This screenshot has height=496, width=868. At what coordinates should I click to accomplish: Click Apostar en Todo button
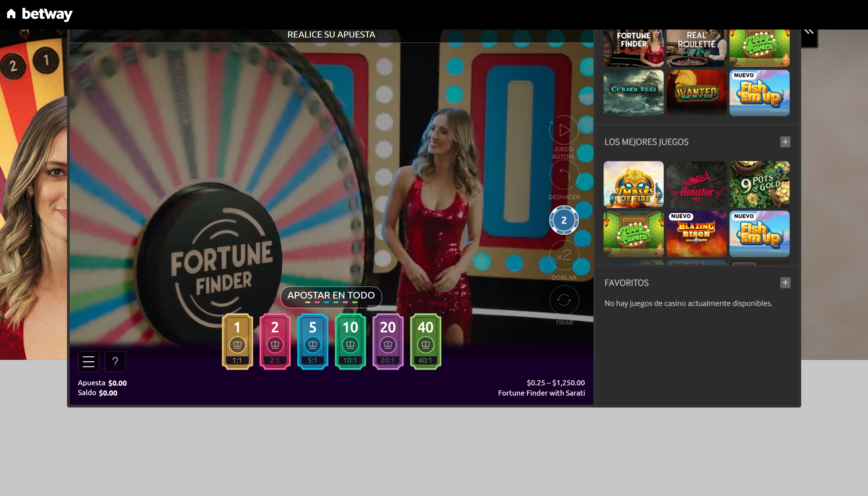331,297
